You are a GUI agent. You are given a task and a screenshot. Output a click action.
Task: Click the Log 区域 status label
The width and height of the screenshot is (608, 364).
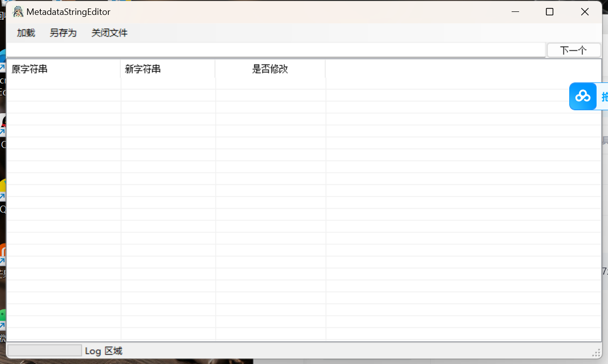(x=103, y=351)
